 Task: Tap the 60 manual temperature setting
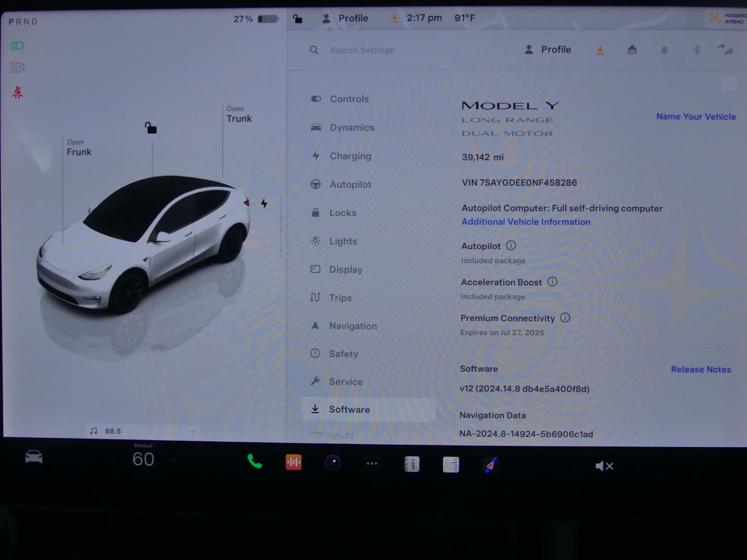143,458
